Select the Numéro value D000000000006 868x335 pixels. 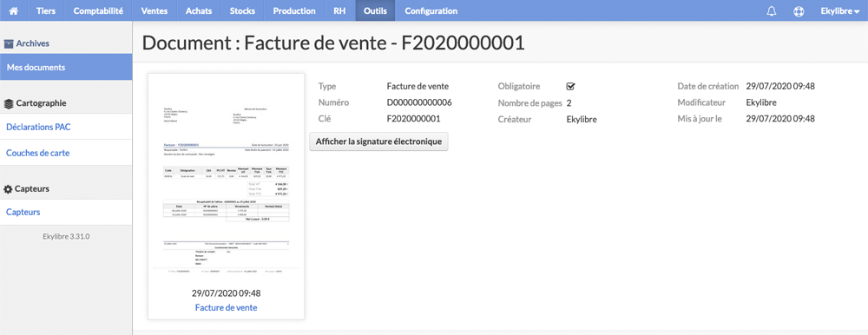click(419, 102)
